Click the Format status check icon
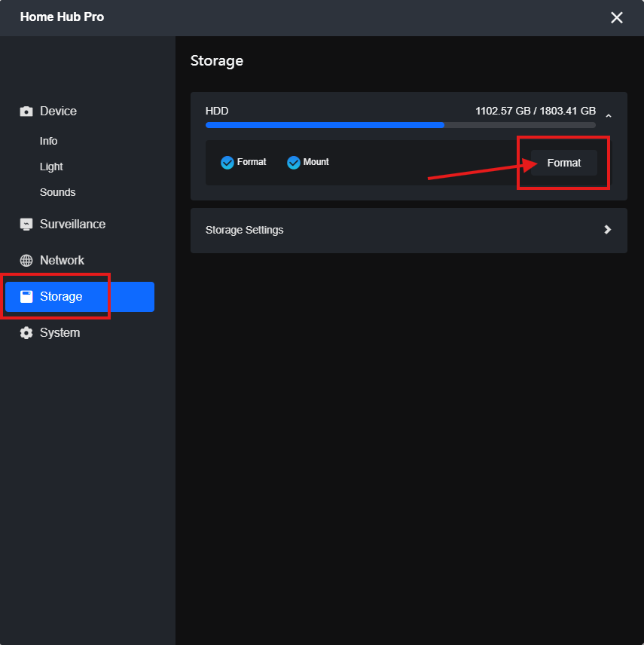This screenshot has height=645, width=644. click(x=227, y=163)
